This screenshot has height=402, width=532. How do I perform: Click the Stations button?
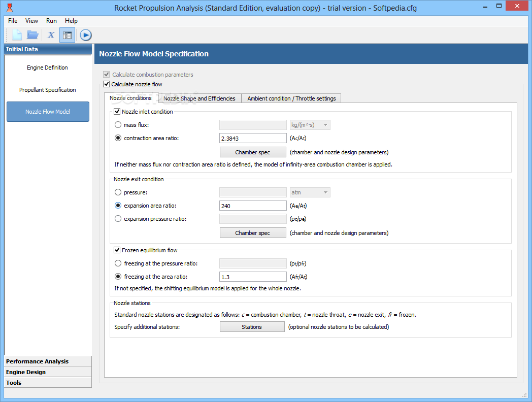[252, 327]
